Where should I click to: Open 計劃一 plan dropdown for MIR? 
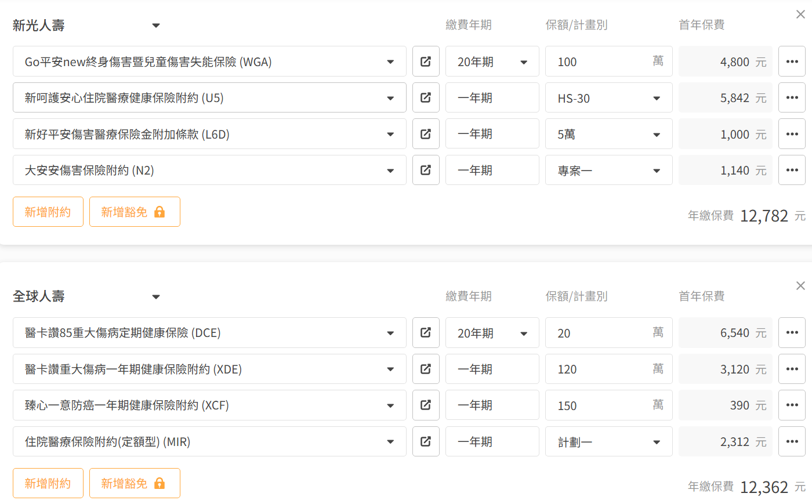coord(608,442)
